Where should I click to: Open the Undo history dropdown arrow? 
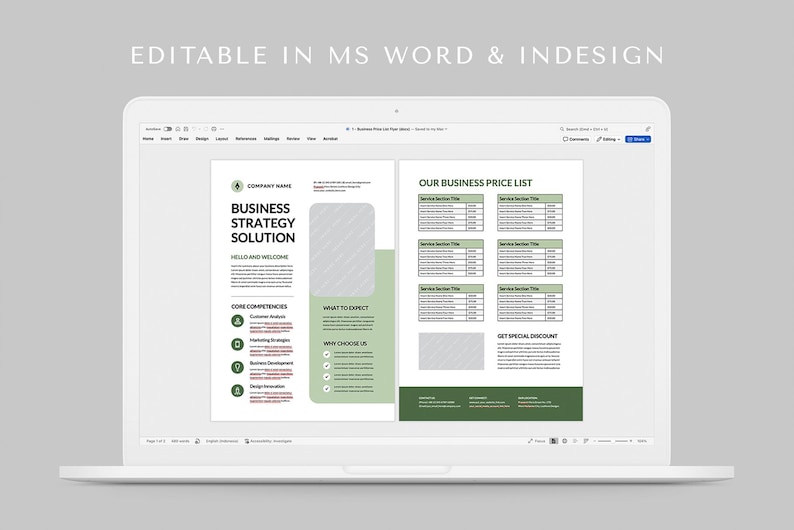click(x=200, y=129)
